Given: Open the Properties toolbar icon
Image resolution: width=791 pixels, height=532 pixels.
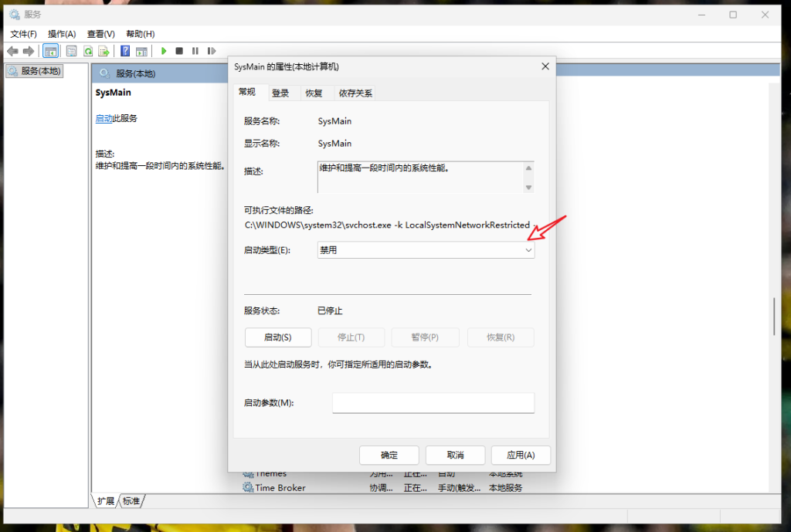Looking at the screenshot, I should click(72, 51).
